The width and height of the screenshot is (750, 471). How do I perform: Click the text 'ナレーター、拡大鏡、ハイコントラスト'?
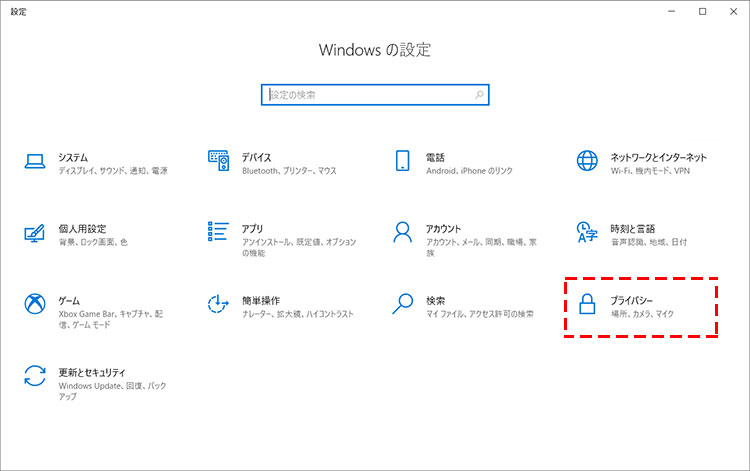(298, 314)
